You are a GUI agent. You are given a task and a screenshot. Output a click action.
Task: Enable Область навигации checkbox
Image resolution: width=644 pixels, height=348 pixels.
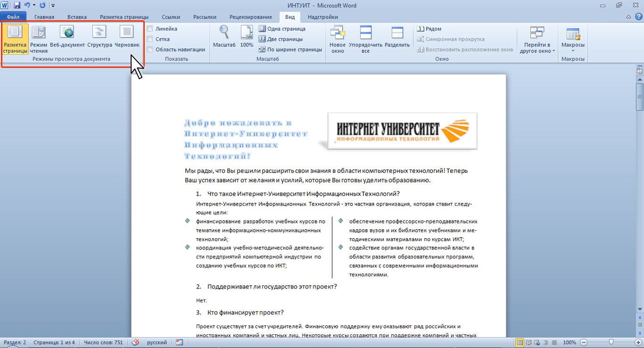(150, 49)
